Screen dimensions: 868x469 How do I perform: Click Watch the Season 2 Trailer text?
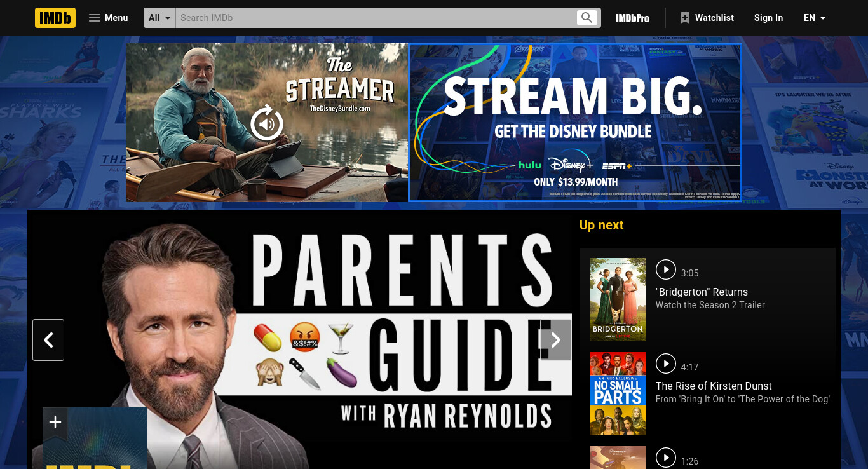[710, 305]
